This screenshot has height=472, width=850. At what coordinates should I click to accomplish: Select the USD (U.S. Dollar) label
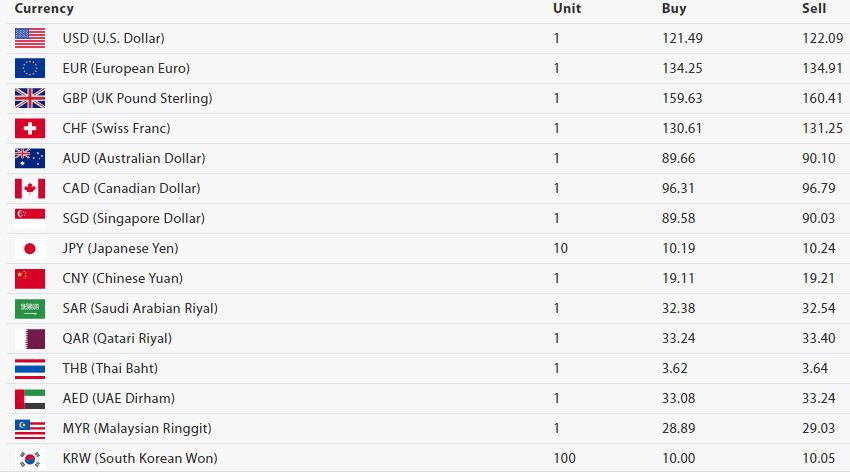click(113, 38)
